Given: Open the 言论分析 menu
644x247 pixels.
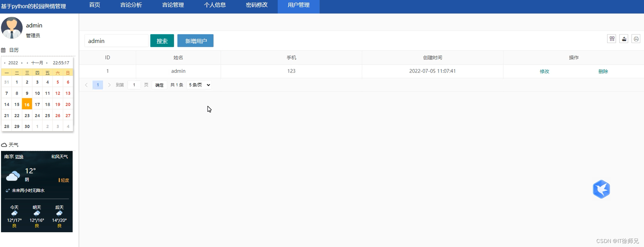Looking at the screenshot, I should coord(131,5).
